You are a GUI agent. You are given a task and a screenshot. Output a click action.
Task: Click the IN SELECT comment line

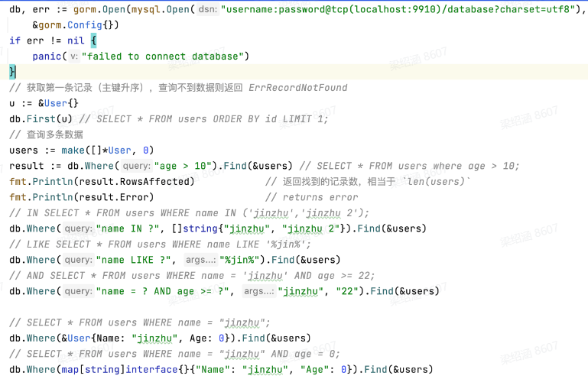(190, 213)
